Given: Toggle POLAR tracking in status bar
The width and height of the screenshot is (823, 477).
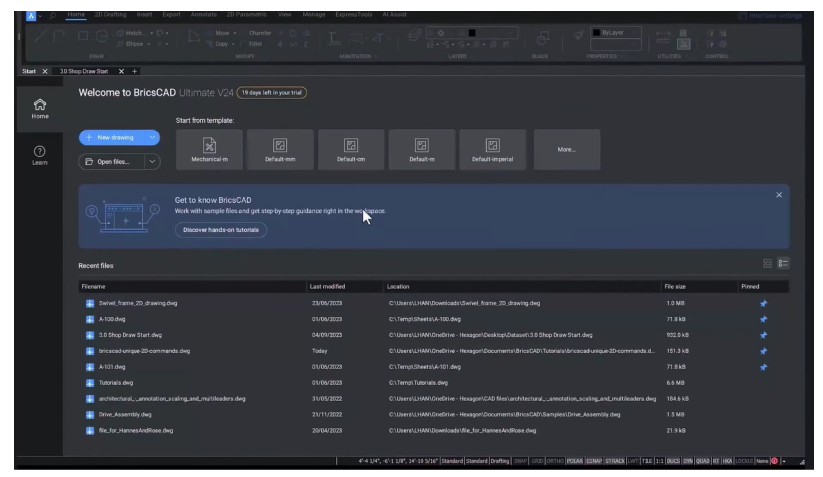Looking at the screenshot, I should 575,461.
